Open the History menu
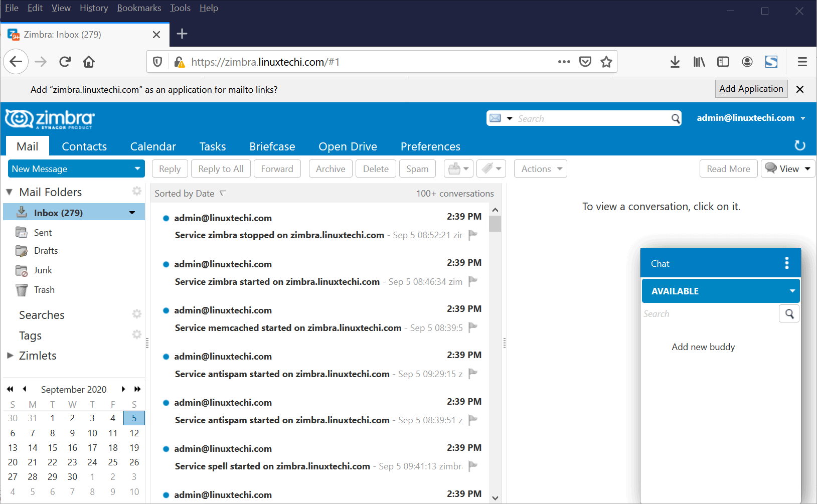Screen dimensions: 817x504 pyautogui.click(x=93, y=8)
